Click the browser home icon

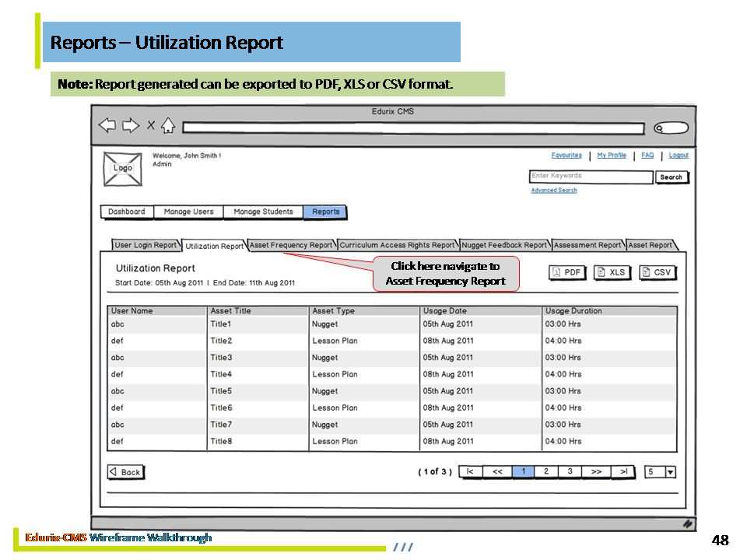point(168,126)
